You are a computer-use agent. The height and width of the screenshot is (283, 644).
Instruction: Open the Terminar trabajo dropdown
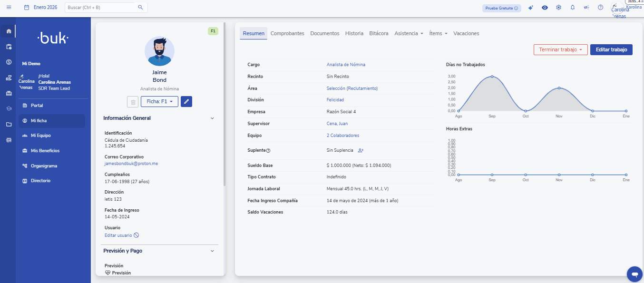point(560,49)
